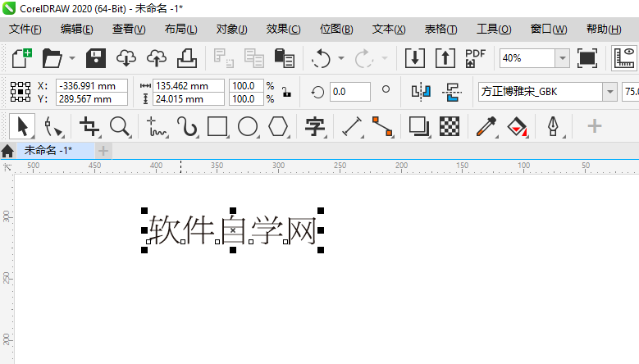Image resolution: width=639 pixels, height=364 pixels.
Task: Select the Shape tool
Action: click(53, 126)
